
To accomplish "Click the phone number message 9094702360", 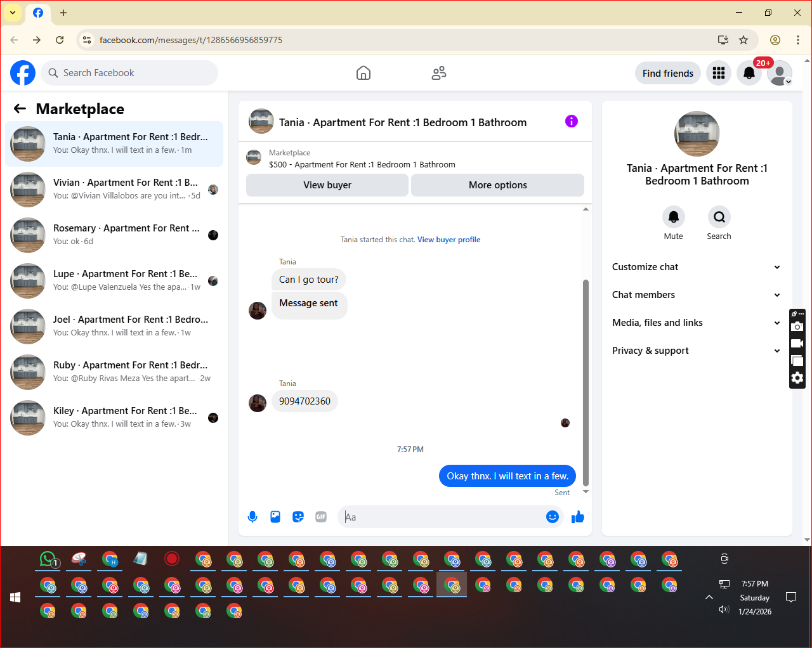I will point(304,401).
